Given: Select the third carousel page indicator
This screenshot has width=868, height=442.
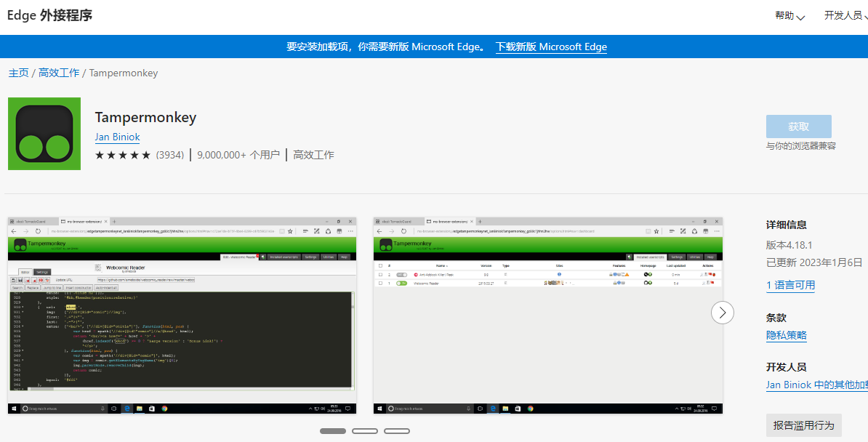Looking at the screenshot, I should (x=397, y=431).
